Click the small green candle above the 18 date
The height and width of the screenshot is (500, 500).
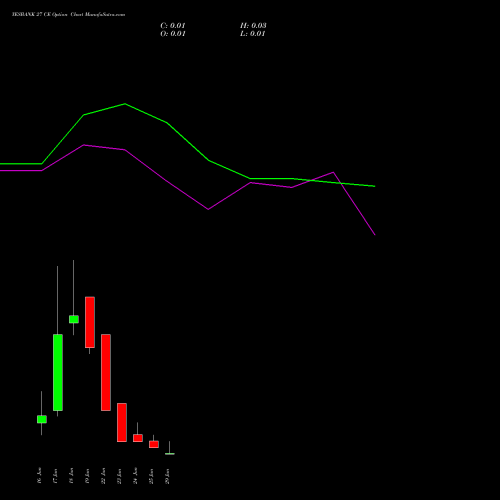tap(74, 319)
